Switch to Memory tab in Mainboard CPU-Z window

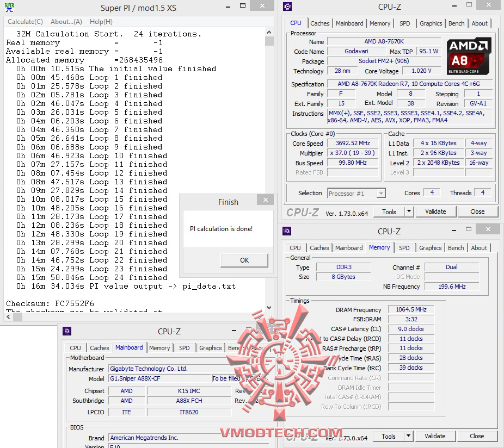click(159, 348)
